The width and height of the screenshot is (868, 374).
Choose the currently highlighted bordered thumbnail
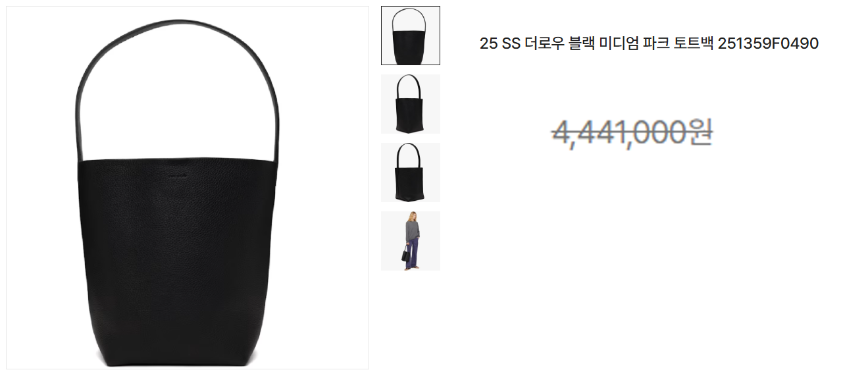[x=411, y=36]
